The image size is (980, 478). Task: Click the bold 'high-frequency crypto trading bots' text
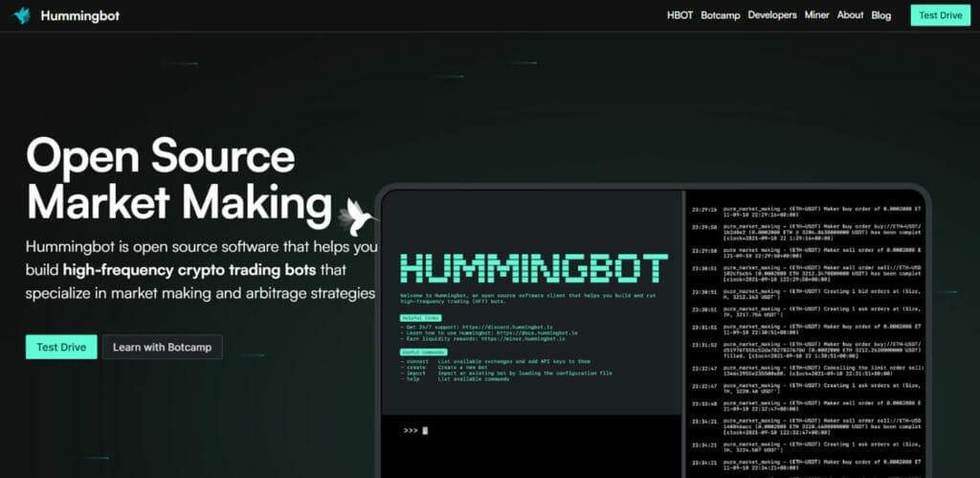[191, 270]
